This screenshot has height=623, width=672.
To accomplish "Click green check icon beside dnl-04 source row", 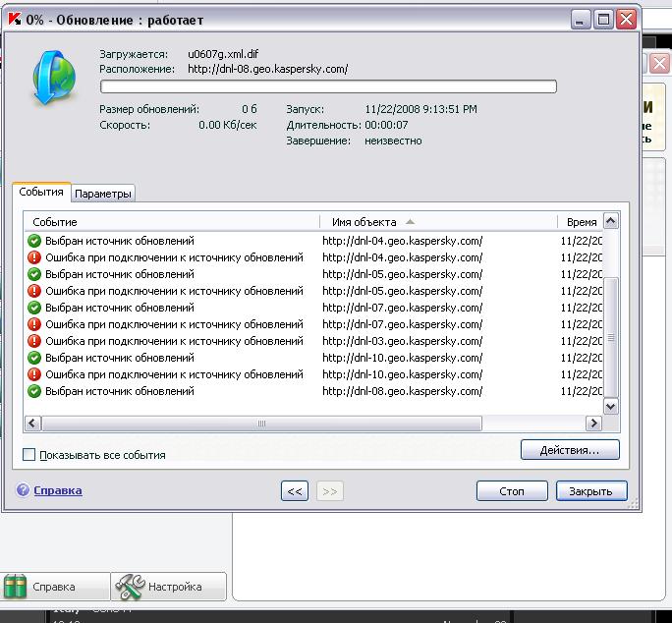I will point(34,241).
